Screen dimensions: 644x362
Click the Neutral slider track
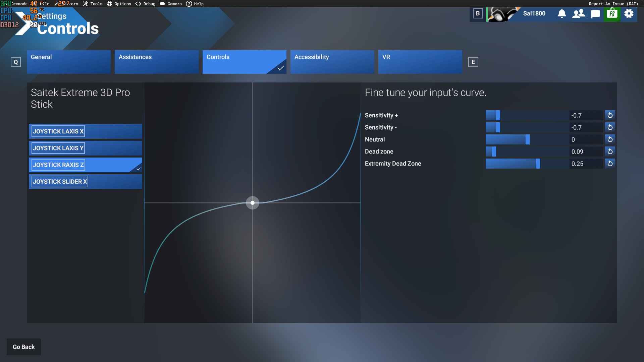527,139
